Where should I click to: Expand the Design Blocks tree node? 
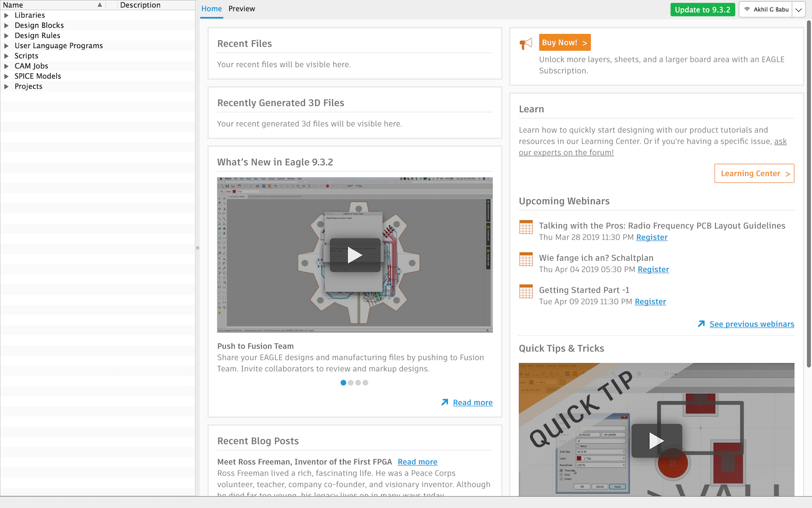(6, 25)
